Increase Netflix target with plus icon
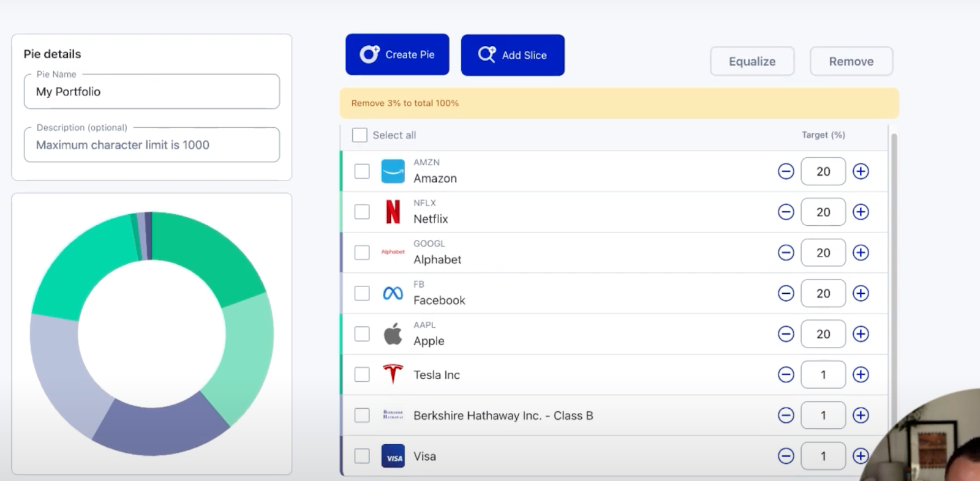The width and height of the screenshot is (980, 481). pos(861,212)
